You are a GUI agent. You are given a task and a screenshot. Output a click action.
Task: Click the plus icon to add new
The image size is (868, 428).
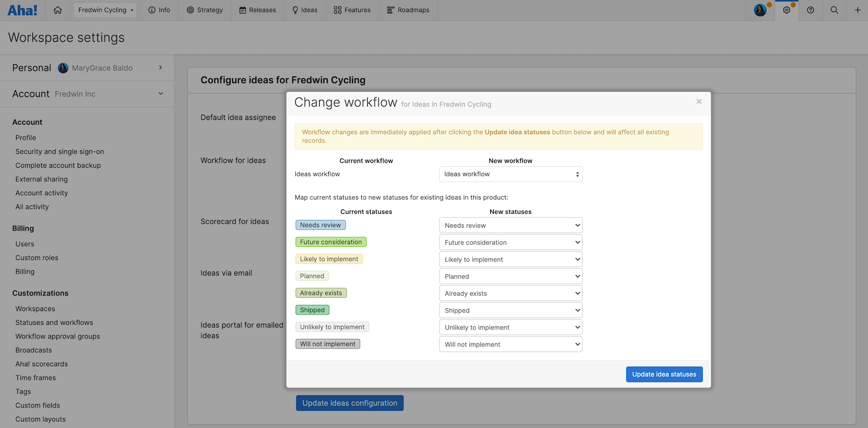point(858,10)
